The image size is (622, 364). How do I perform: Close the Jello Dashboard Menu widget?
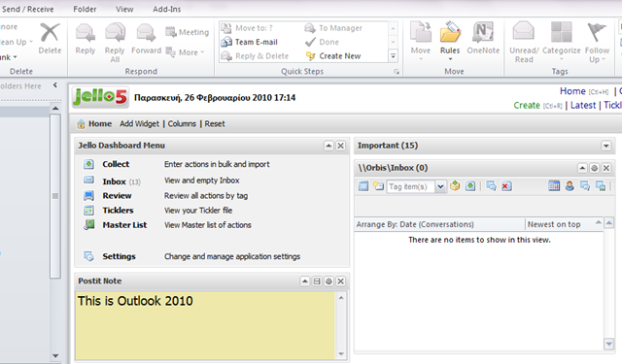click(x=340, y=146)
